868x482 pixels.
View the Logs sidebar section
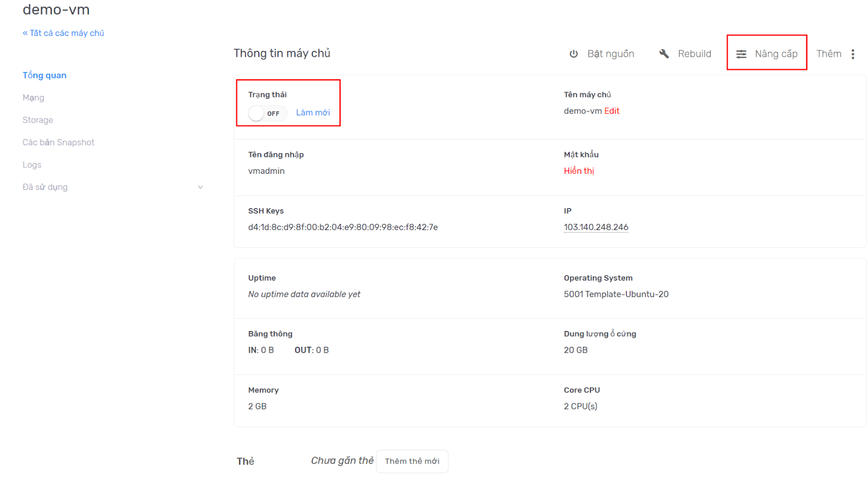click(32, 164)
